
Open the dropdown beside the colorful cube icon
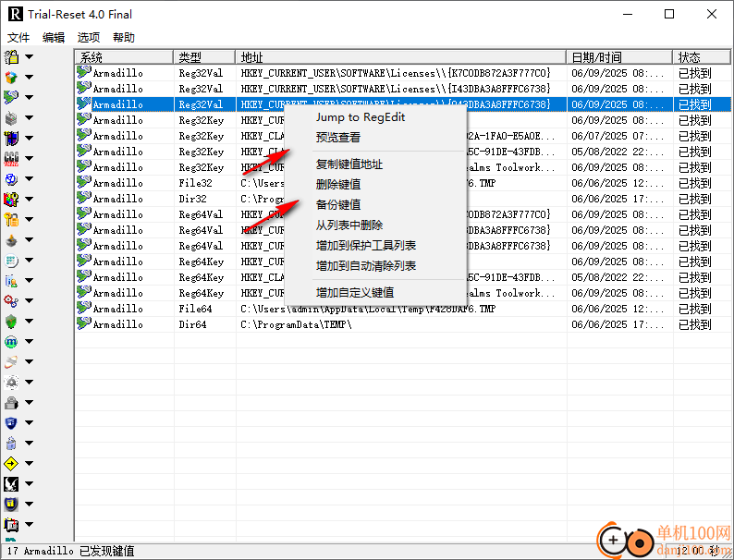tap(29, 77)
